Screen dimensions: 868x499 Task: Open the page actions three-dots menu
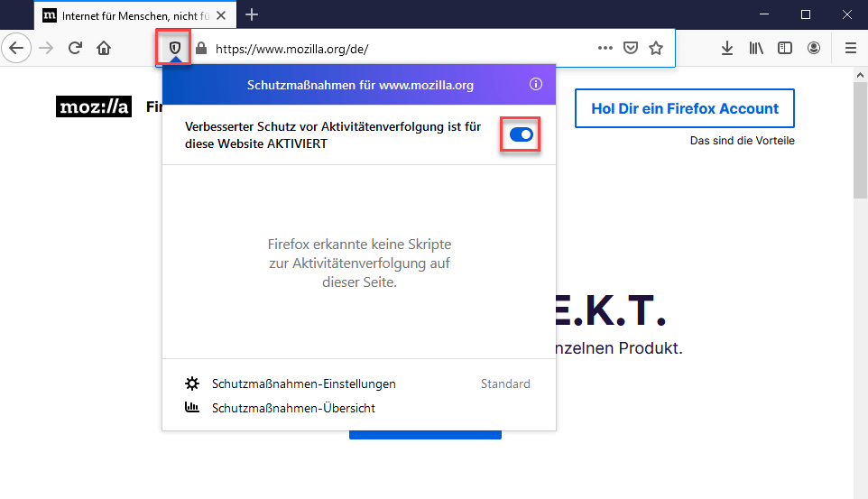coord(605,48)
